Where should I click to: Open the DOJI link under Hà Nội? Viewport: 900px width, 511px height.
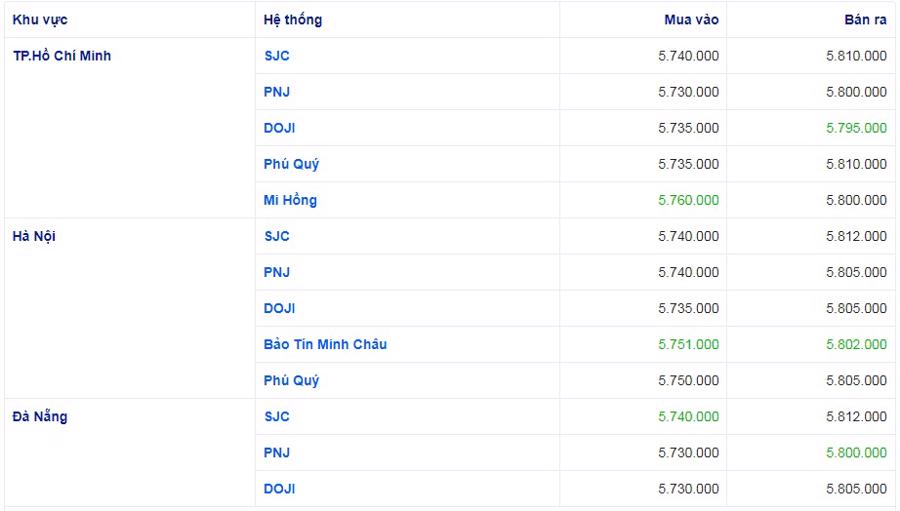[280, 308]
